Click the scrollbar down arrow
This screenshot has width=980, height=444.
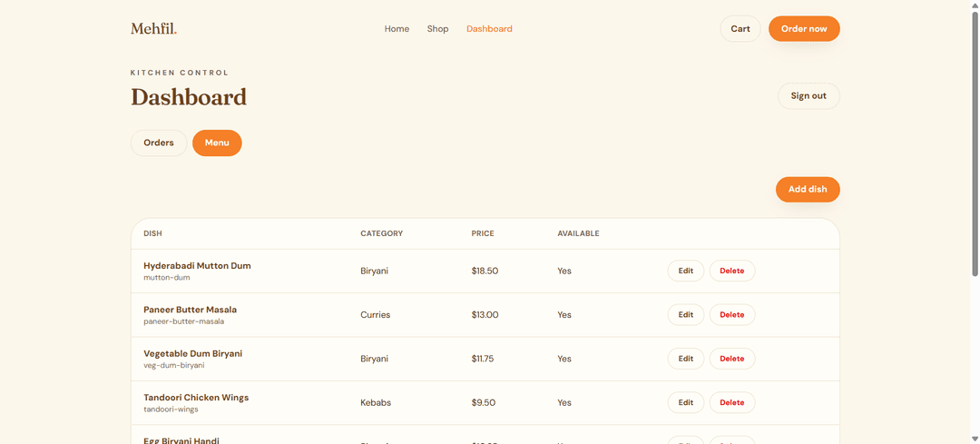[975, 439]
